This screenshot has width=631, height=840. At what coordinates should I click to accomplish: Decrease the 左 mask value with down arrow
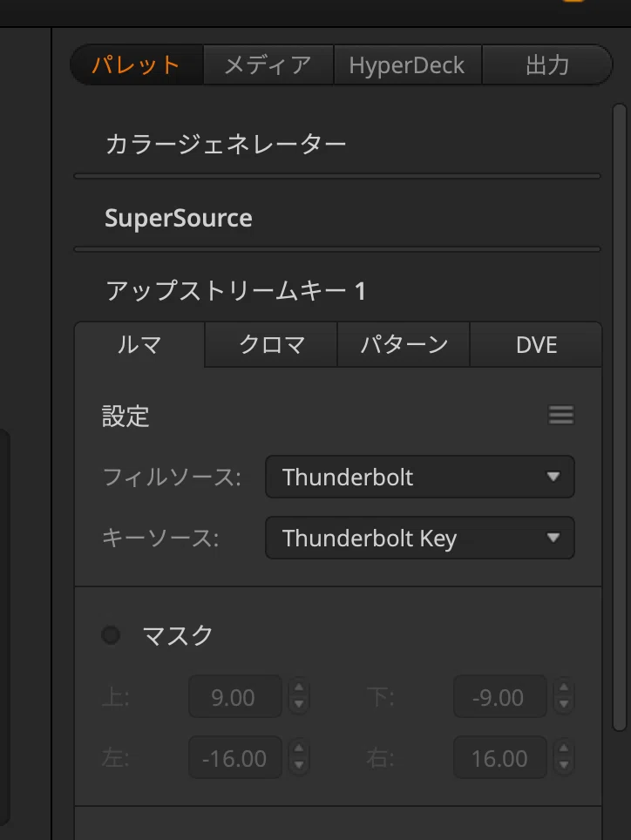[x=299, y=765]
